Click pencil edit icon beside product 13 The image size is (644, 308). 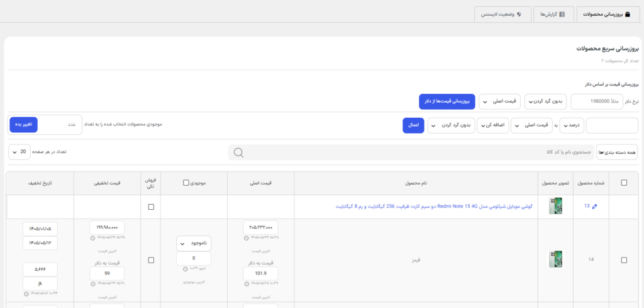[595, 207]
